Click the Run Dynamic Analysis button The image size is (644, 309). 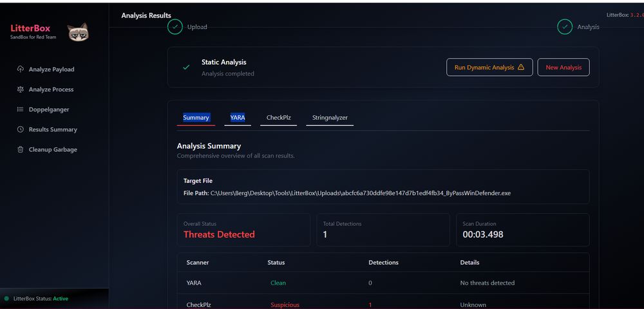coord(489,68)
